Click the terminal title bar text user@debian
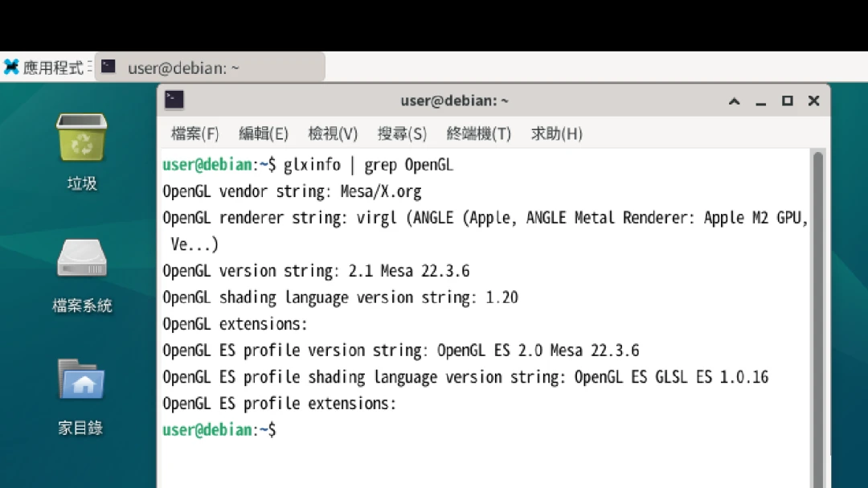Viewport: 868px width, 488px height. 454,101
